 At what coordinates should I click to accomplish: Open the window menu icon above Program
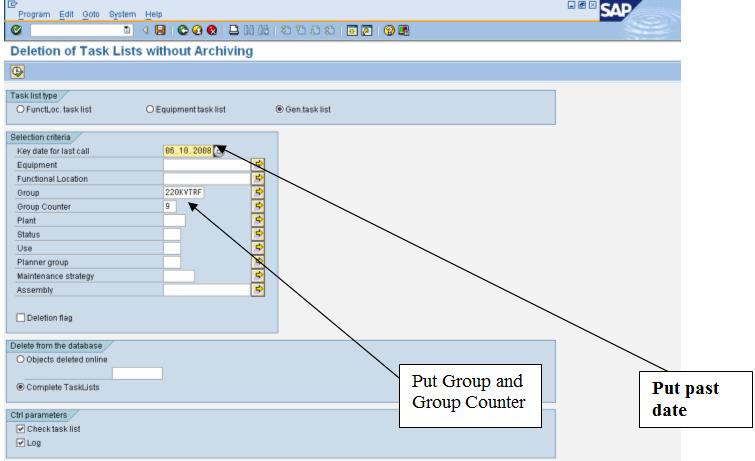click(x=12, y=4)
